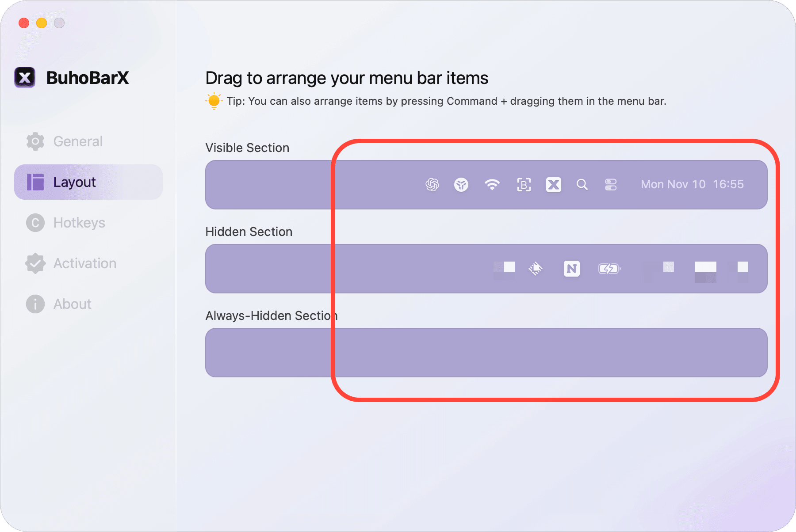Viewport: 796px width, 532px height.
Task: Click the clock showing 16:55
Action: coord(728,184)
